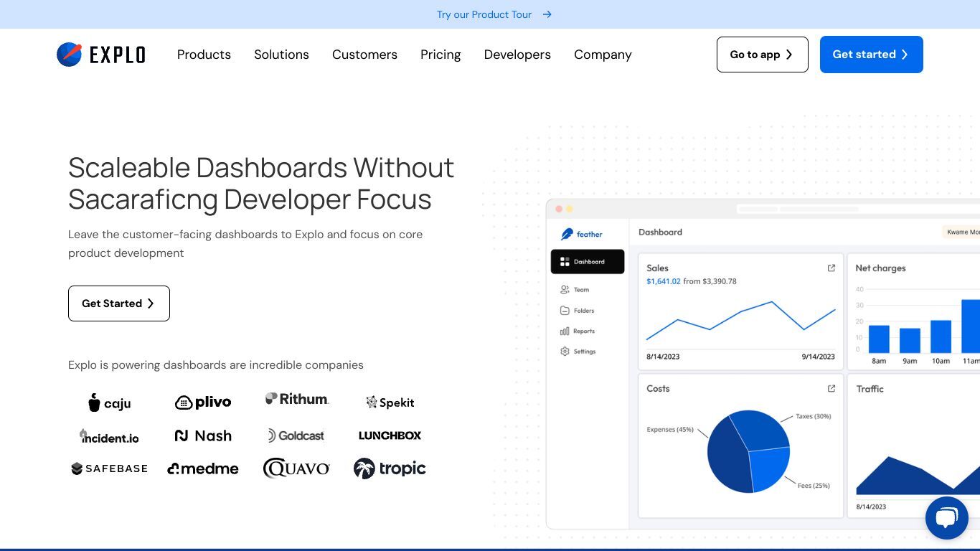This screenshot has width=980, height=551.
Task: Click the incident.io company logo
Action: tap(109, 436)
